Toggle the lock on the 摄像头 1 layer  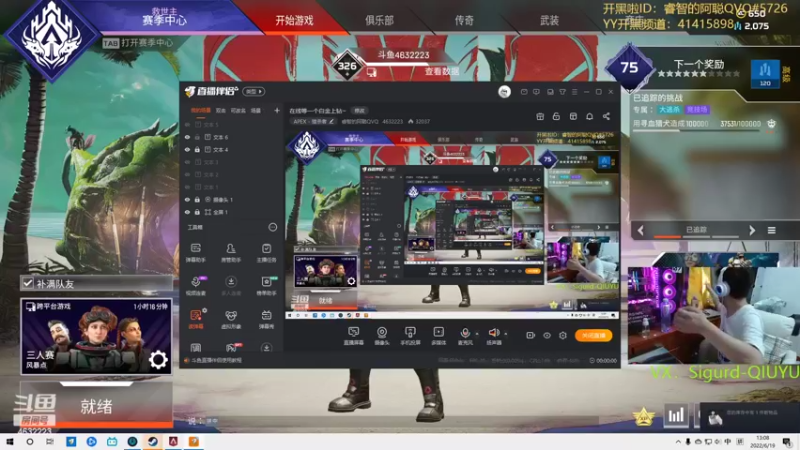pos(197,199)
